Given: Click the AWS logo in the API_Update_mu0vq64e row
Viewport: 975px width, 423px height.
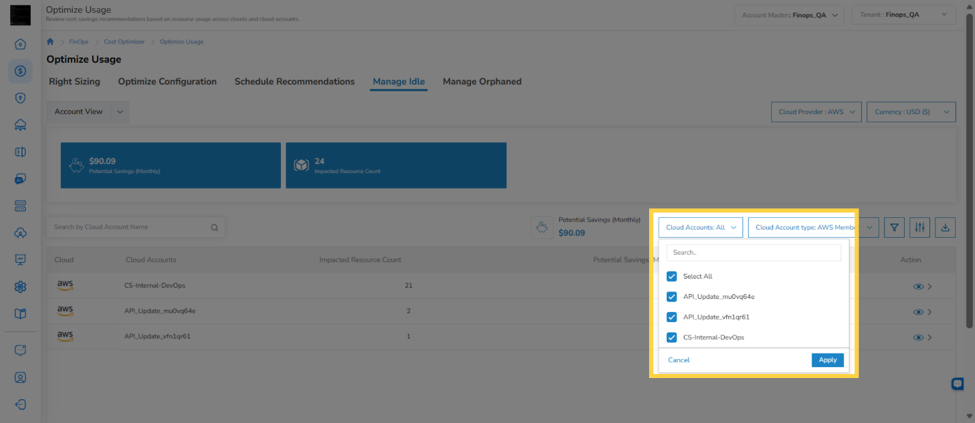Looking at the screenshot, I should tap(65, 310).
